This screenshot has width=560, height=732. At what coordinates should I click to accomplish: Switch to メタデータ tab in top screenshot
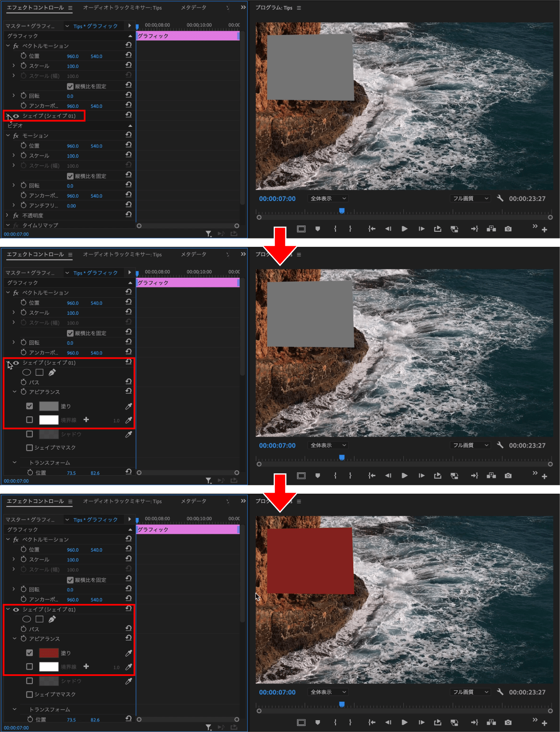pos(194,8)
